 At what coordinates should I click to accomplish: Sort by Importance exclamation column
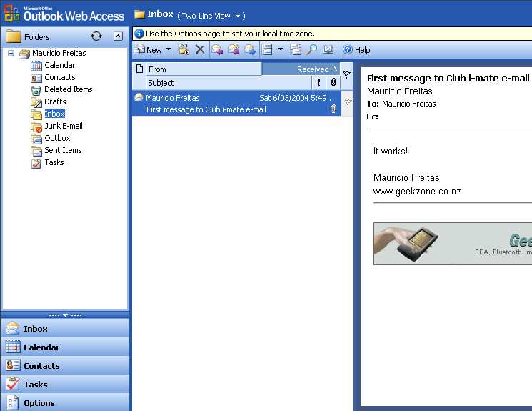pos(318,82)
